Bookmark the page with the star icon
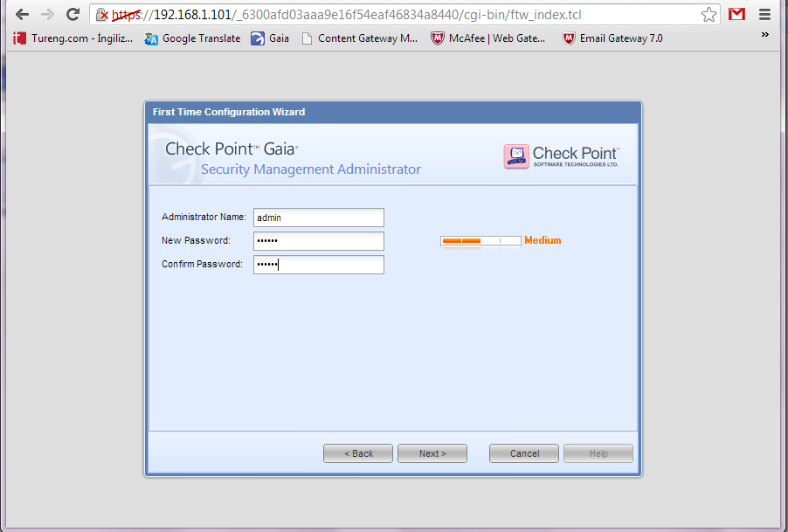 tap(709, 15)
